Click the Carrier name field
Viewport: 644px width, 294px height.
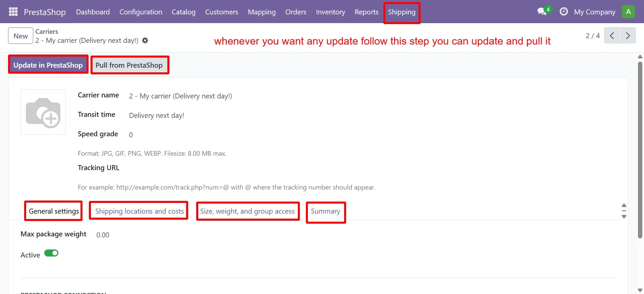pyautogui.click(x=180, y=96)
